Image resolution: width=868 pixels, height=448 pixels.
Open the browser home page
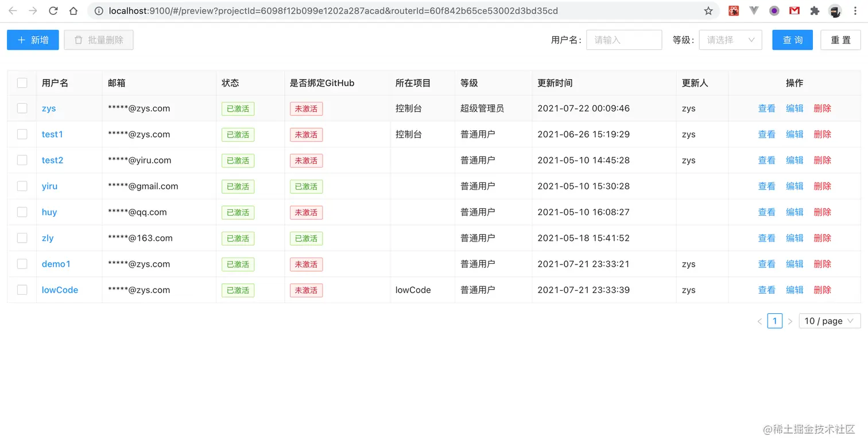coord(73,11)
